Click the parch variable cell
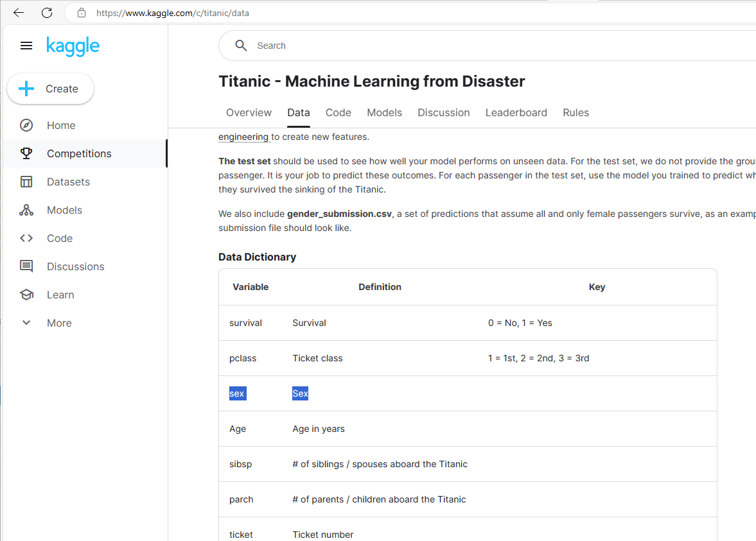 (241, 499)
